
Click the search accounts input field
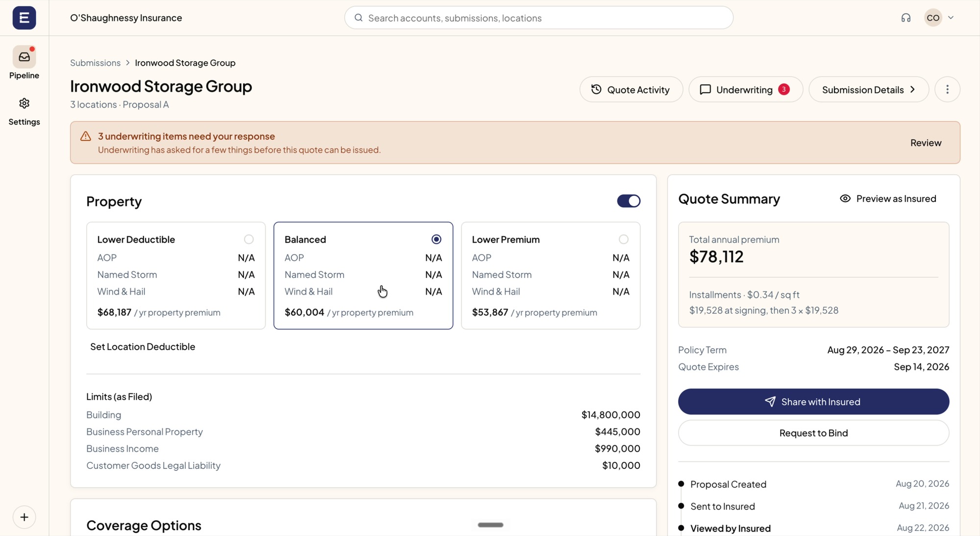539,18
